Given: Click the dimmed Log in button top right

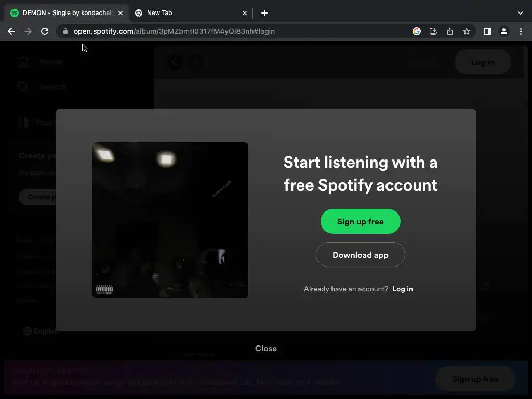Looking at the screenshot, I should coord(483,62).
